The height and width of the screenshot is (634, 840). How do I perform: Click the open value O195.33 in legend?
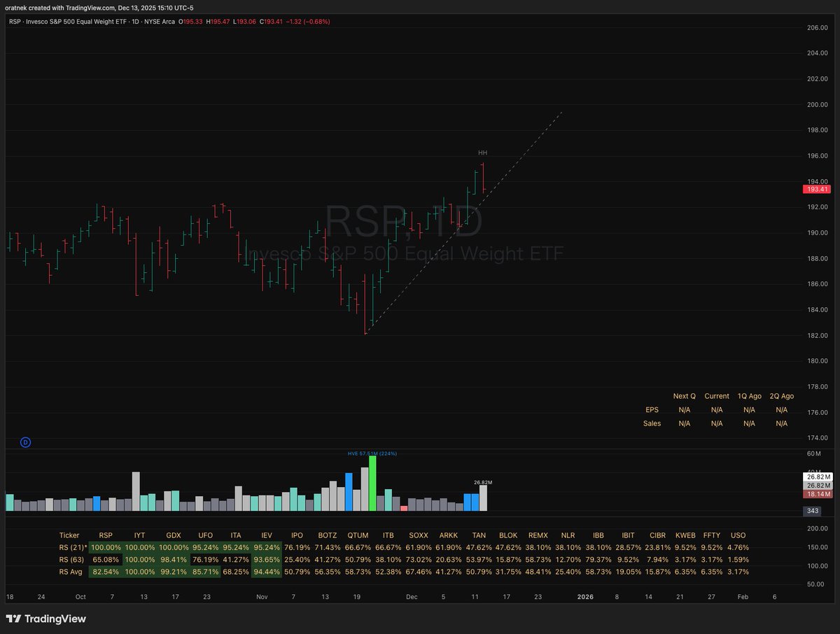(x=191, y=22)
